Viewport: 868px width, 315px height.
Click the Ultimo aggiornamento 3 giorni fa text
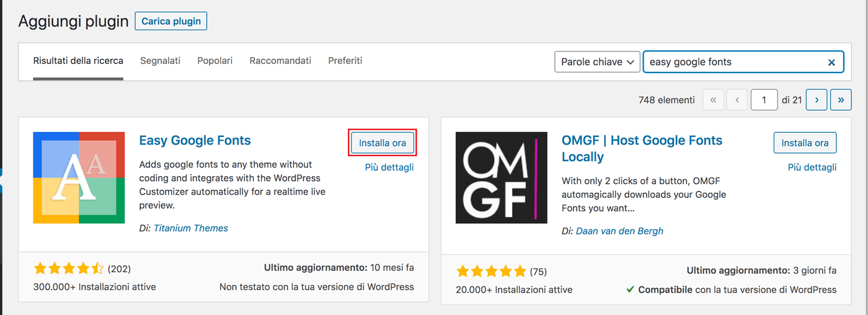[x=761, y=270]
